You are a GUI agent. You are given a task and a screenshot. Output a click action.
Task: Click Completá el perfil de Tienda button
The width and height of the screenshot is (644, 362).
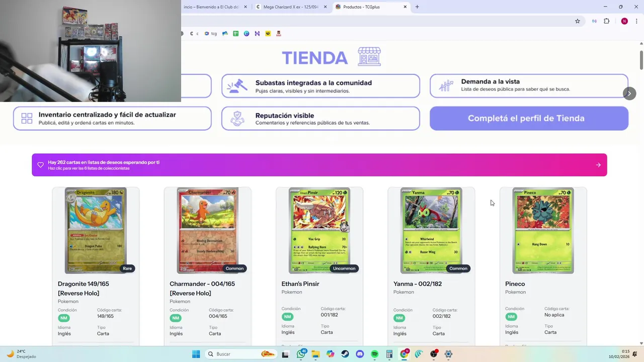pos(529,118)
